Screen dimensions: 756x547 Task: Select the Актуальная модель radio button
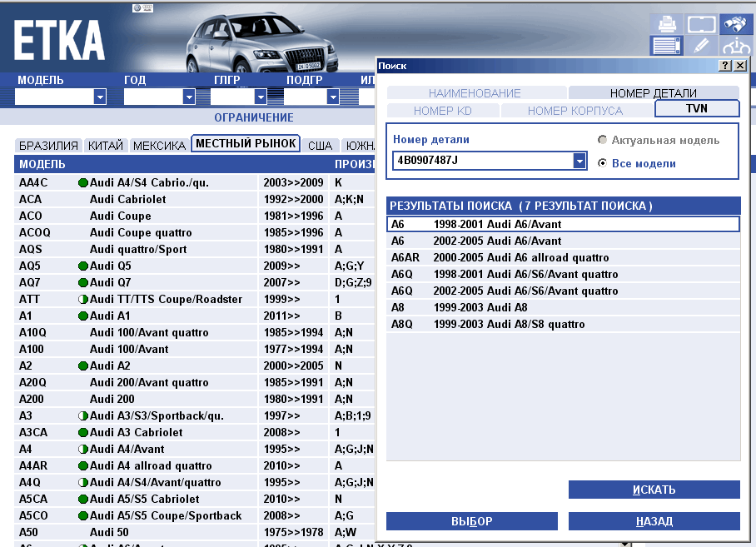(x=602, y=140)
